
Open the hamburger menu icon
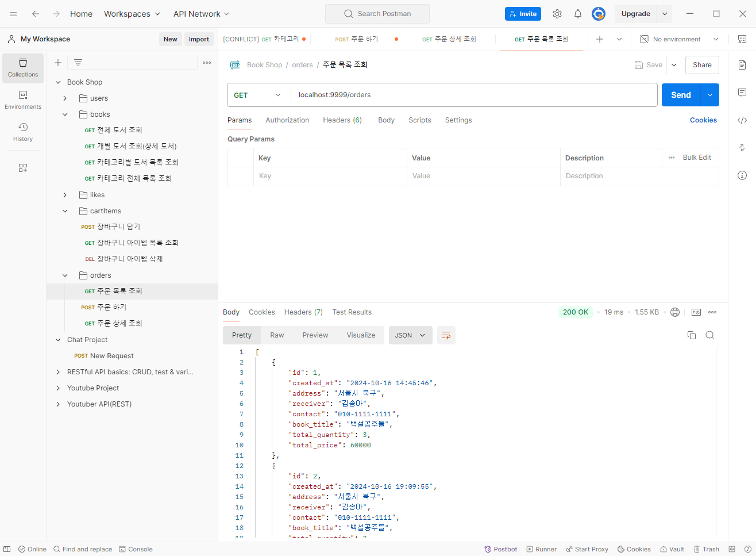tap(13, 14)
